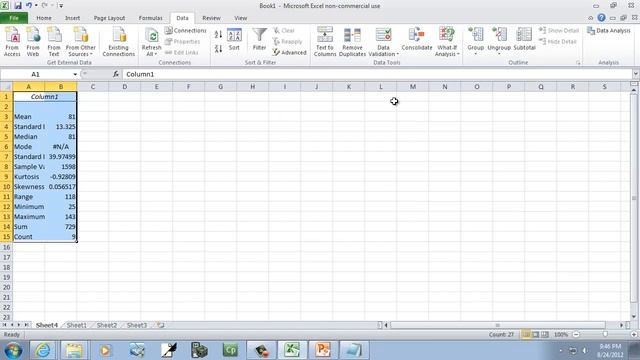Import data From Access
The height and width of the screenshot is (360, 640).
(x=12, y=42)
